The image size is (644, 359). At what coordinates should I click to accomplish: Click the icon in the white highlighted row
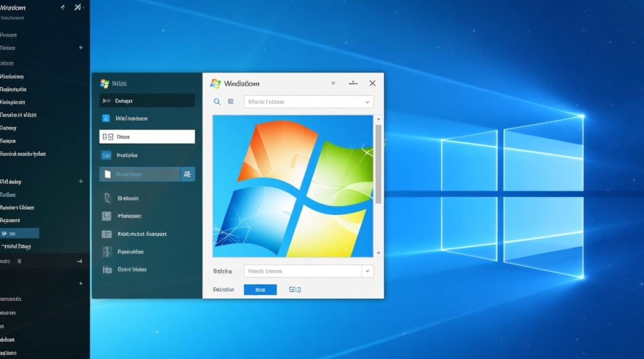click(108, 137)
